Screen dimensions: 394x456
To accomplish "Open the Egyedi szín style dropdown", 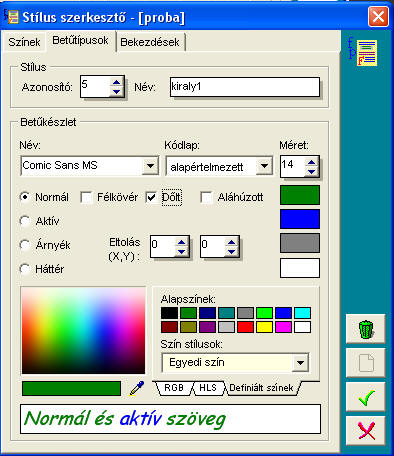I will pos(300,363).
